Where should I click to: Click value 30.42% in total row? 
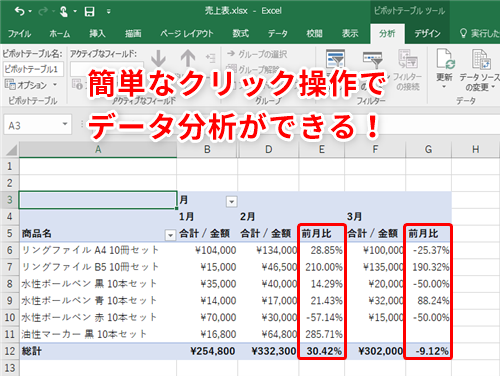(324, 351)
